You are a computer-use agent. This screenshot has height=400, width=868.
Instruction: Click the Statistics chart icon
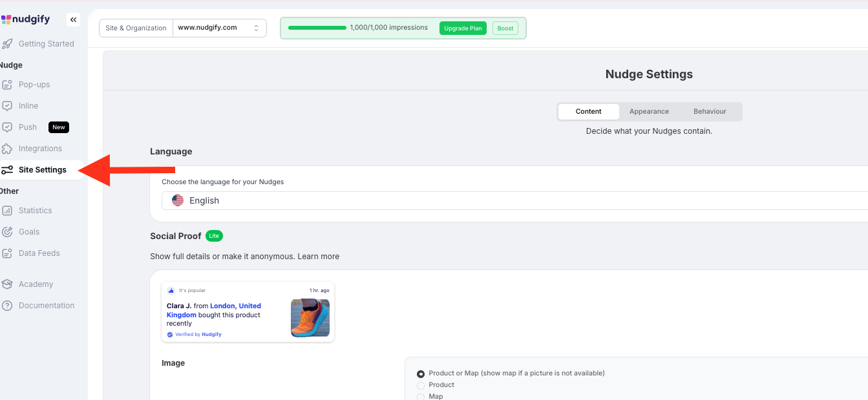tap(7, 211)
